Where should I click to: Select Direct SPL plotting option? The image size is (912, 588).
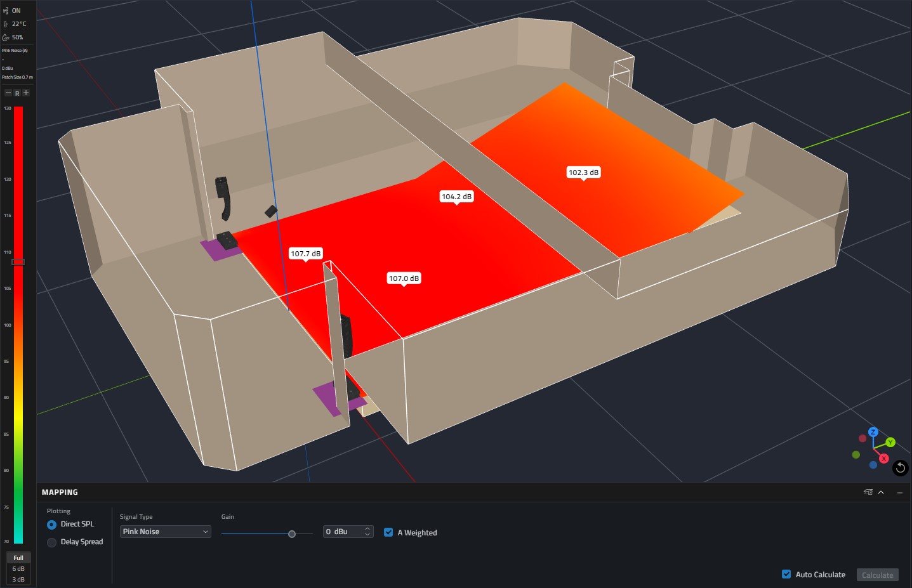(x=52, y=525)
